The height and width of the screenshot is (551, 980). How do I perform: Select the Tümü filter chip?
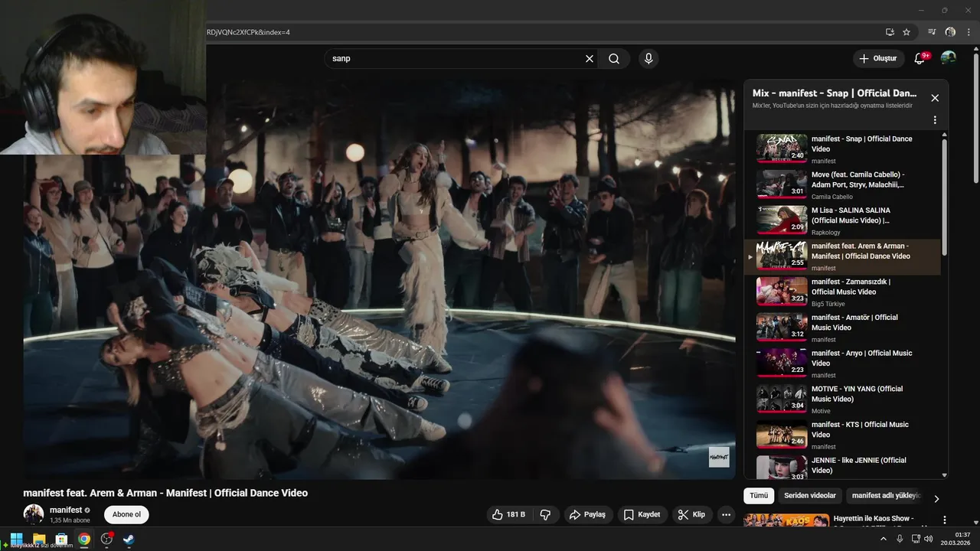click(759, 495)
